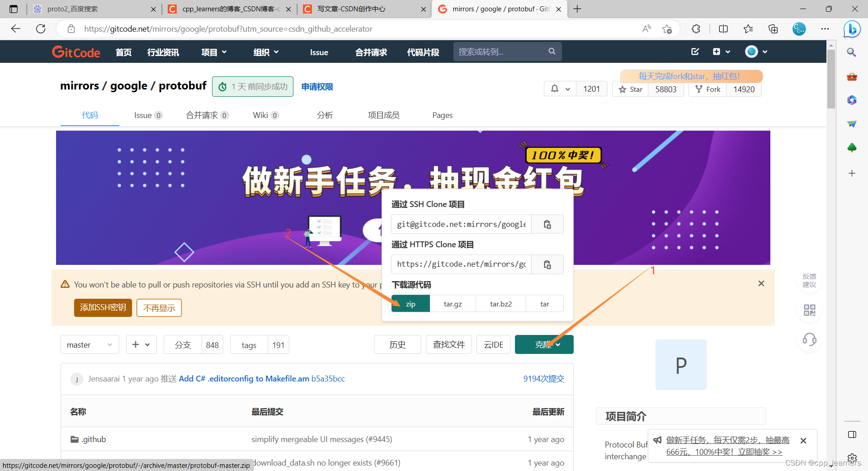Click the read aloud icon in address bar
Image resolution: width=868 pixels, height=471 pixels.
[x=646, y=29]
